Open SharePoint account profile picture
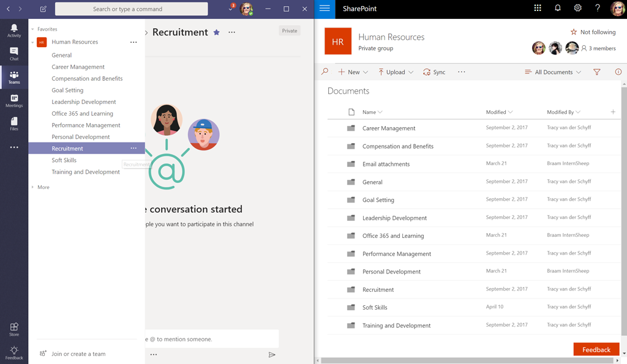The width and height of the screenshot is (627, 364). pos(617,9)
